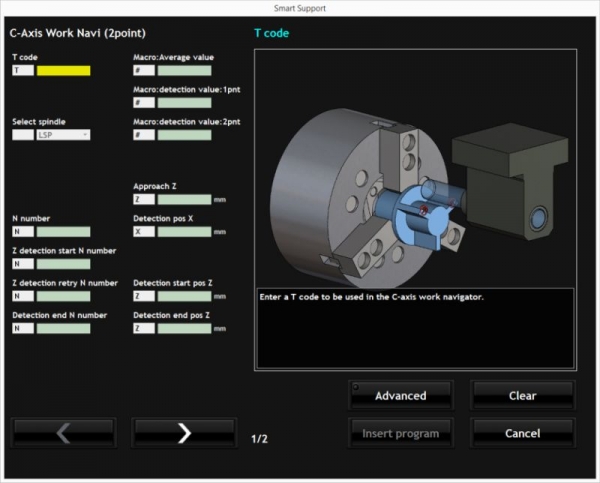Focus the yellow T code input field
Viewport: 600px width, 483px height.
tap(63, 71)
